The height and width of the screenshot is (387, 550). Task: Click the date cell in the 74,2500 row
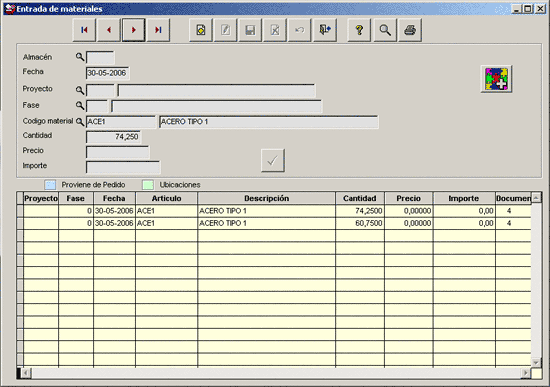click(114, 211)
